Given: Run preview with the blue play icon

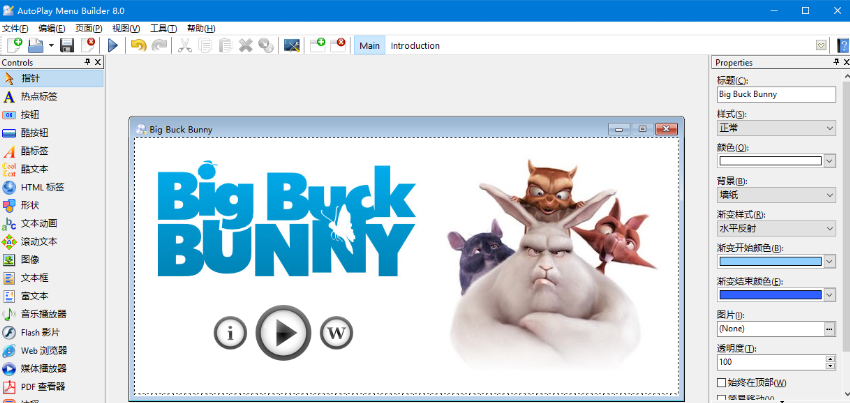Looking at the screenshot, I should (x=113, y=46).
